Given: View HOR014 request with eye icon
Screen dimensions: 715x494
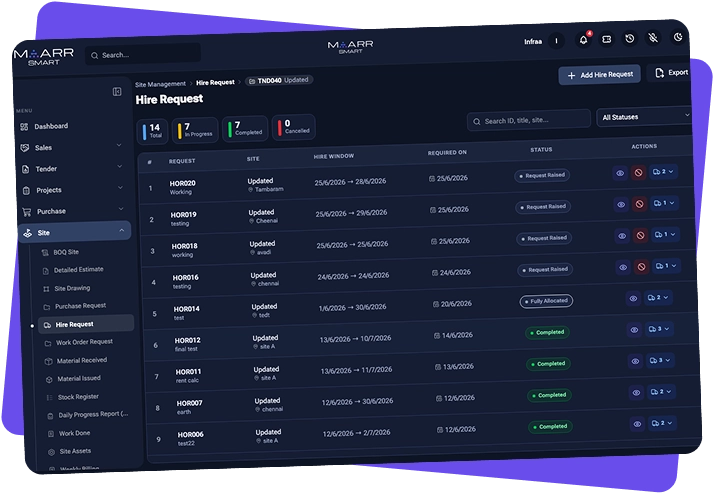Looking at the screenshot, I should pos(633,298).
